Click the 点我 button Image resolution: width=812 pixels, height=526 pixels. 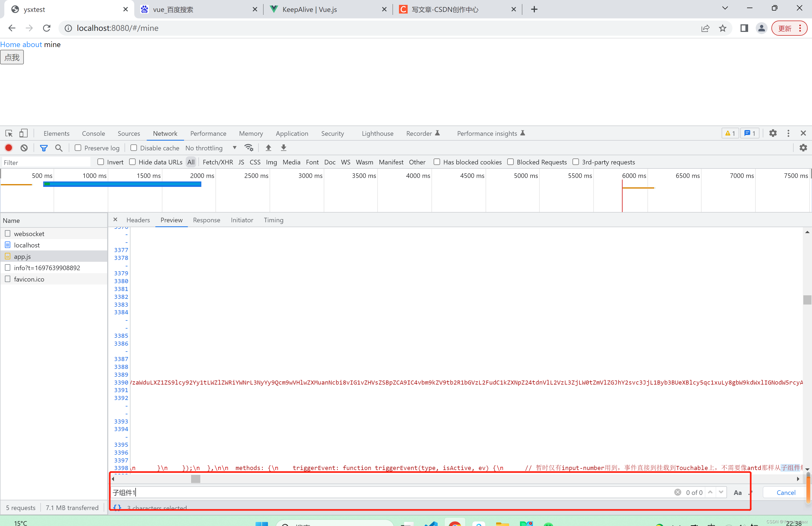click(12, 57)
